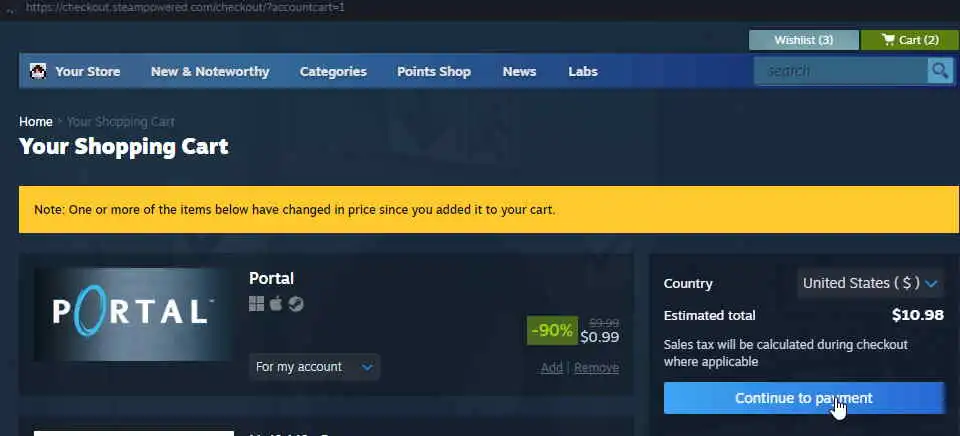Click the Apple platform icon under Portal
Screen dimensions: 960x436
tap(276, 304)
